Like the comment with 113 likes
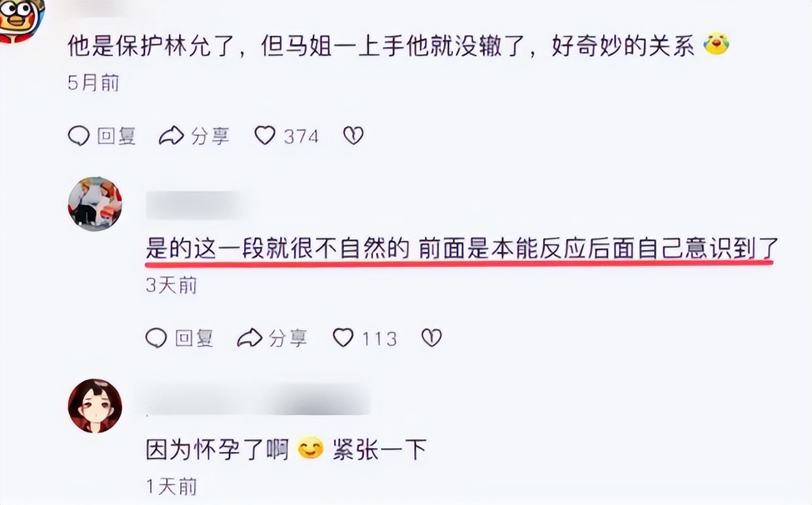This screenshot has height=505, width=812. click(343, 338)
